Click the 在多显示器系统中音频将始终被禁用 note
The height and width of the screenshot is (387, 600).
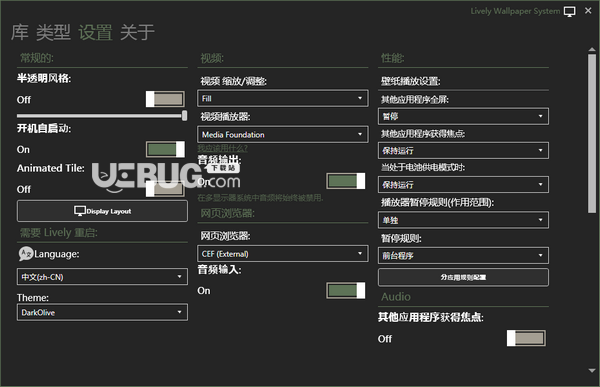(261, 198)
